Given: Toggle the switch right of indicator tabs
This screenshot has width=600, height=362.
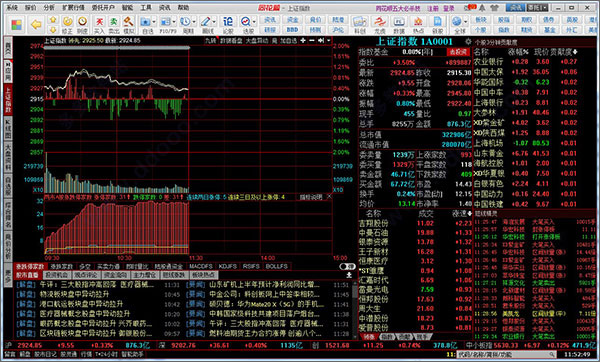Looking at the screenshot, I should [347, 266].
